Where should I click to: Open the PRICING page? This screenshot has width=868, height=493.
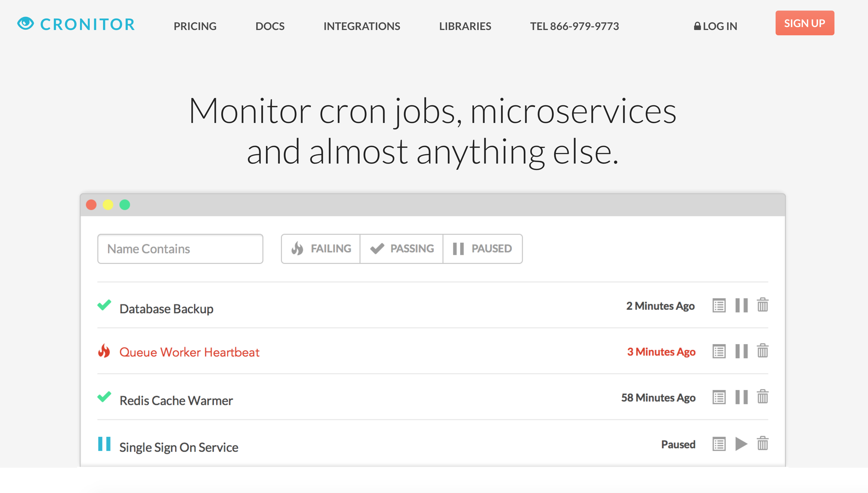click(195, 26)
